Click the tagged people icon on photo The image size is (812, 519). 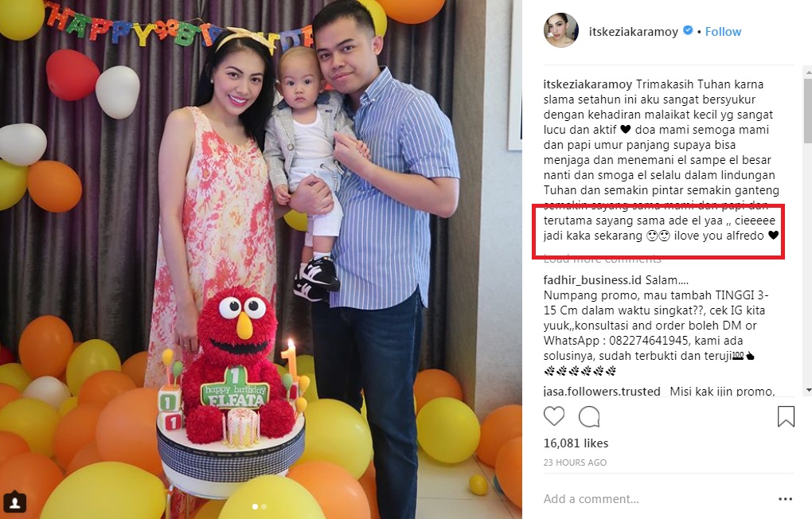(15, 502)
